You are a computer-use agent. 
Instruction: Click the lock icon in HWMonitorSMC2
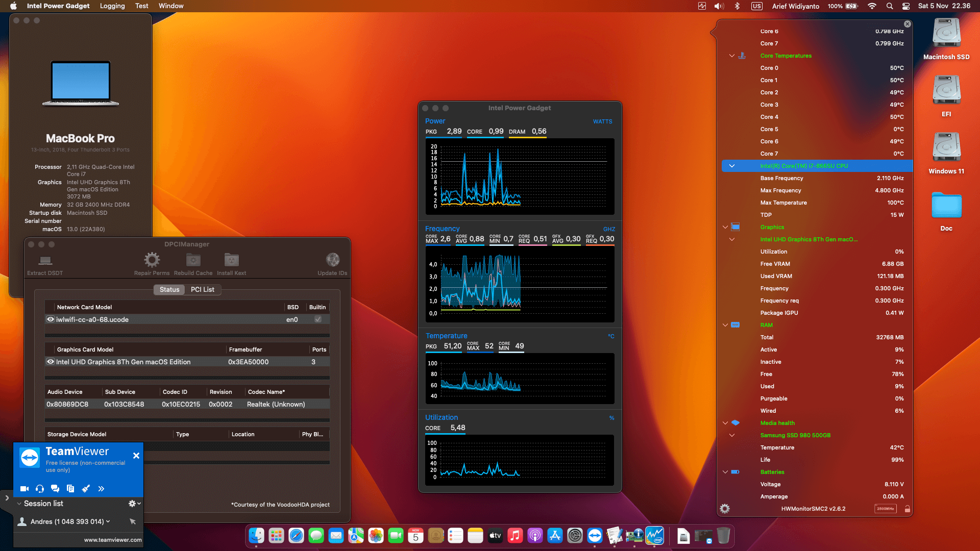pyautogui.click(x=908, y=508)
